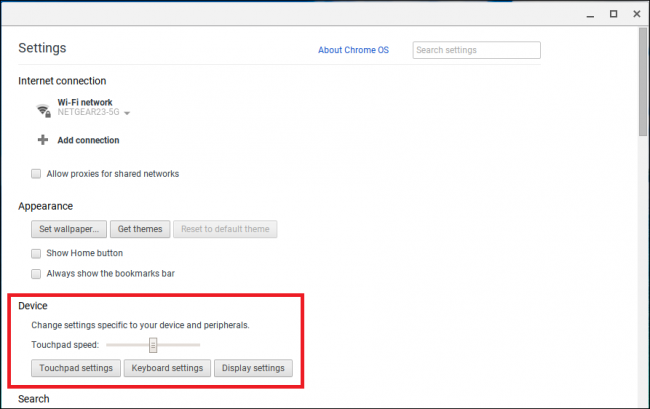Click Reset to default theme button

225,229
